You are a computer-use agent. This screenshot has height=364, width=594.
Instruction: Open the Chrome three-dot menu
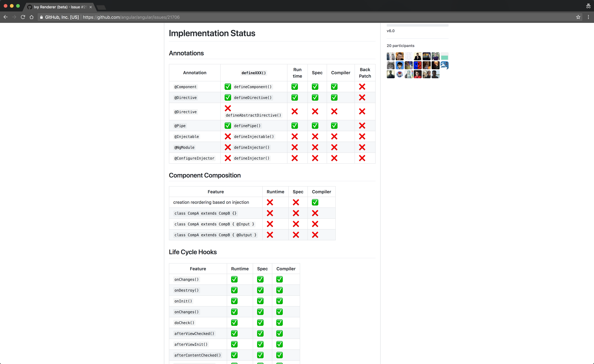[588, 17]
